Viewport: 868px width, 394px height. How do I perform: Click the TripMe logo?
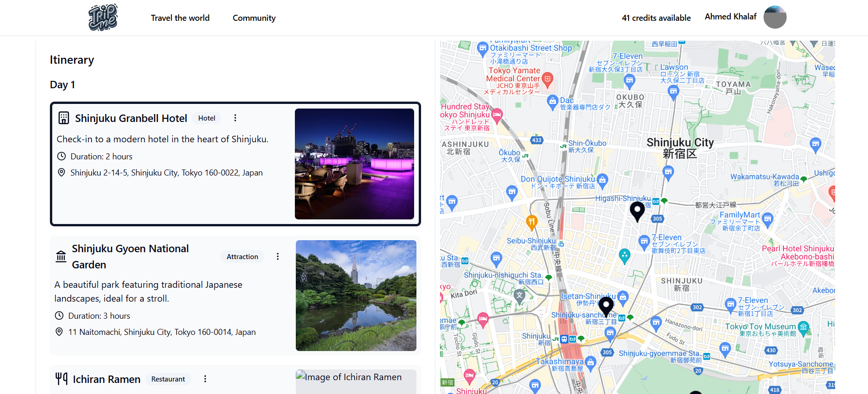tap(103, 18)
